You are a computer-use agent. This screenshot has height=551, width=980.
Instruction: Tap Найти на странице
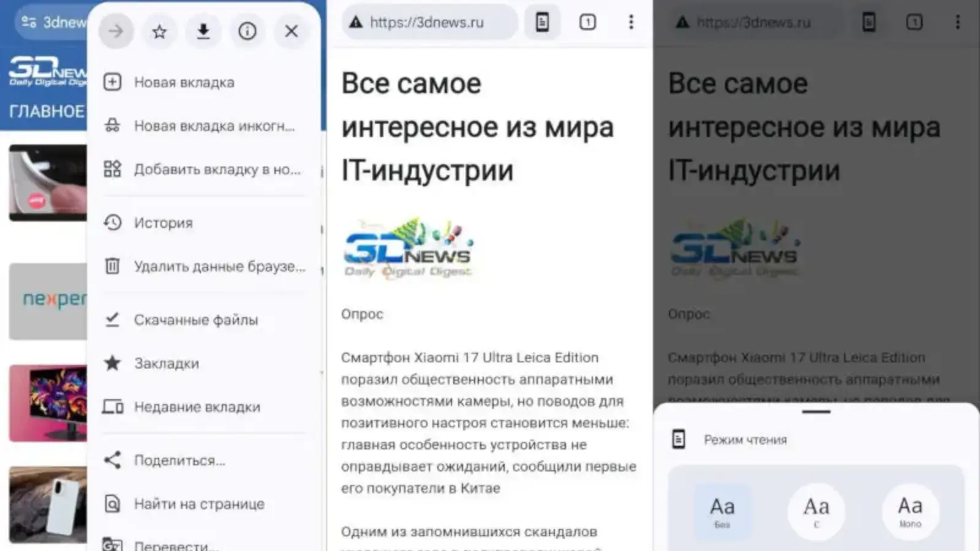tap(198, 503)
